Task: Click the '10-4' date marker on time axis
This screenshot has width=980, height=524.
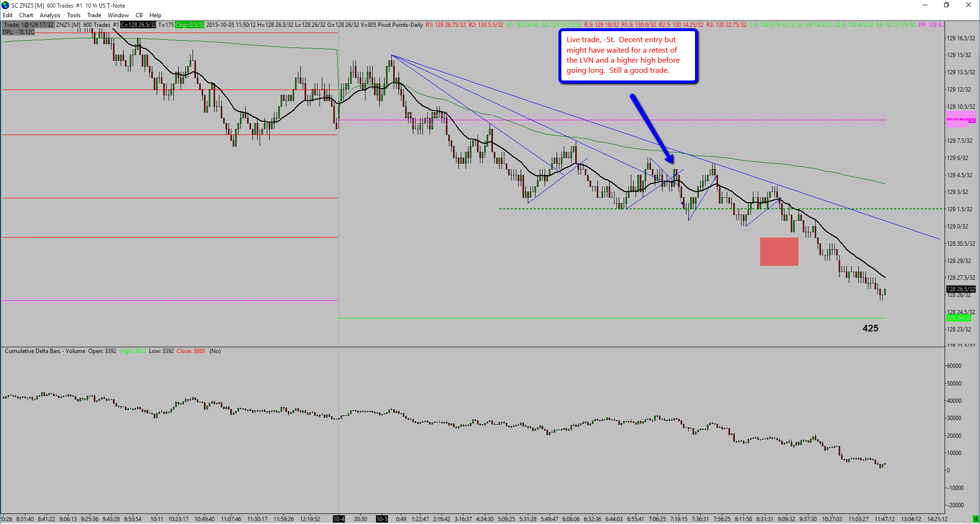Action: [339, 519]
